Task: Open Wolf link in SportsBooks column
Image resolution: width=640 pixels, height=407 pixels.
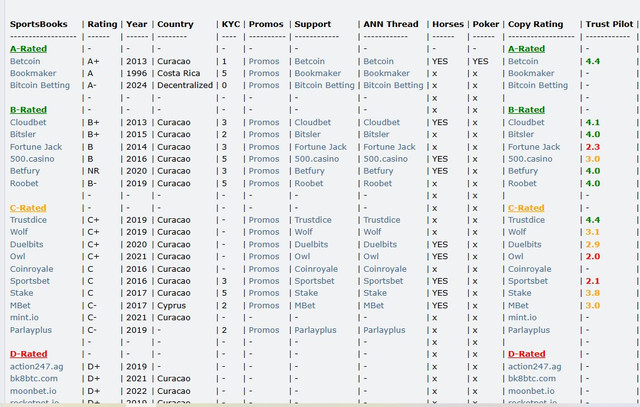Action: [x=19, y=232]
